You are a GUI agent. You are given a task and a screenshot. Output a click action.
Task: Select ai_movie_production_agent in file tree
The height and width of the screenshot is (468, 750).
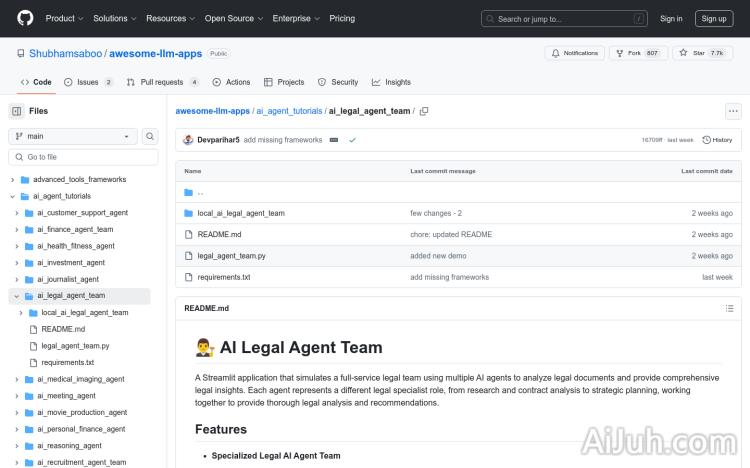tap(82, 412)
